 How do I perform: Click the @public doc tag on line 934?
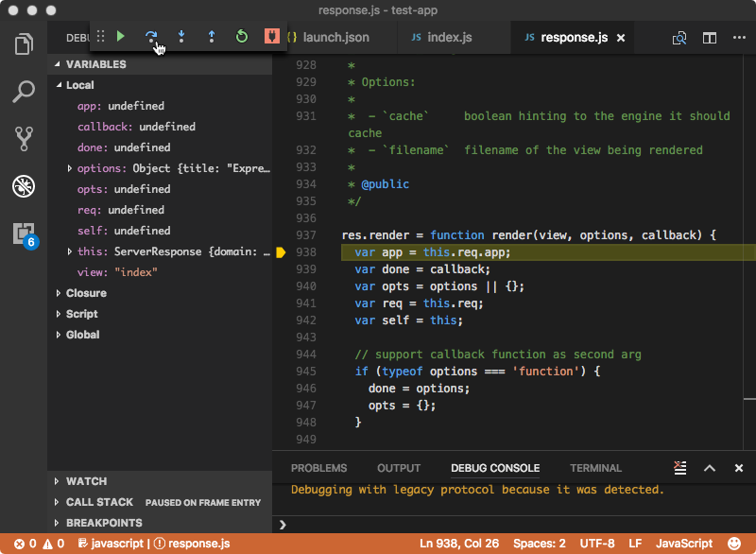[x=386, y=184]
